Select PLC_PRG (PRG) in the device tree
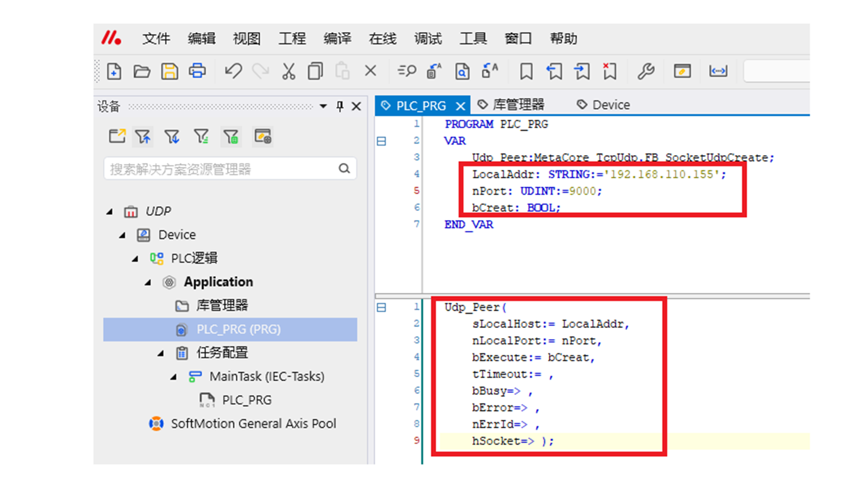 point(238,329)
